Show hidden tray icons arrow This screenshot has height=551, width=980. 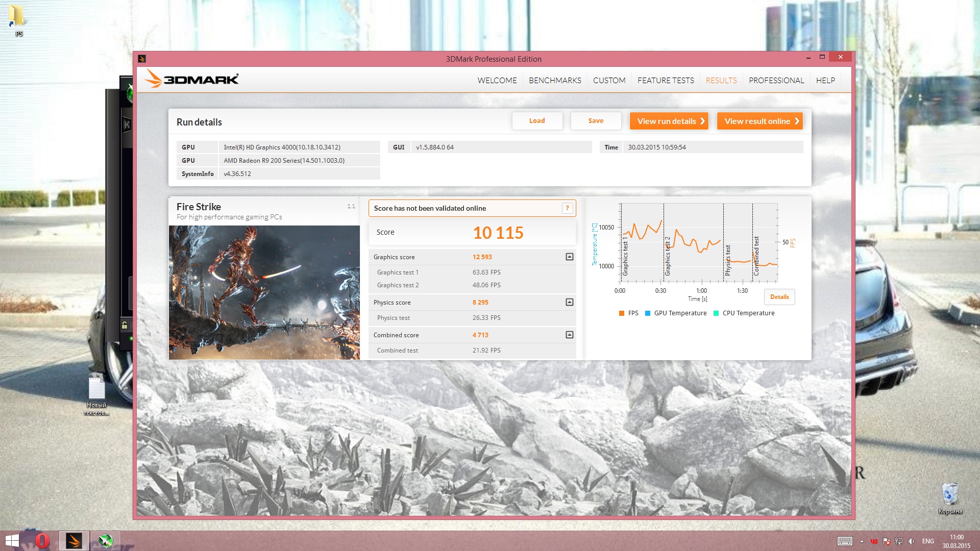[x=862, y=541]
